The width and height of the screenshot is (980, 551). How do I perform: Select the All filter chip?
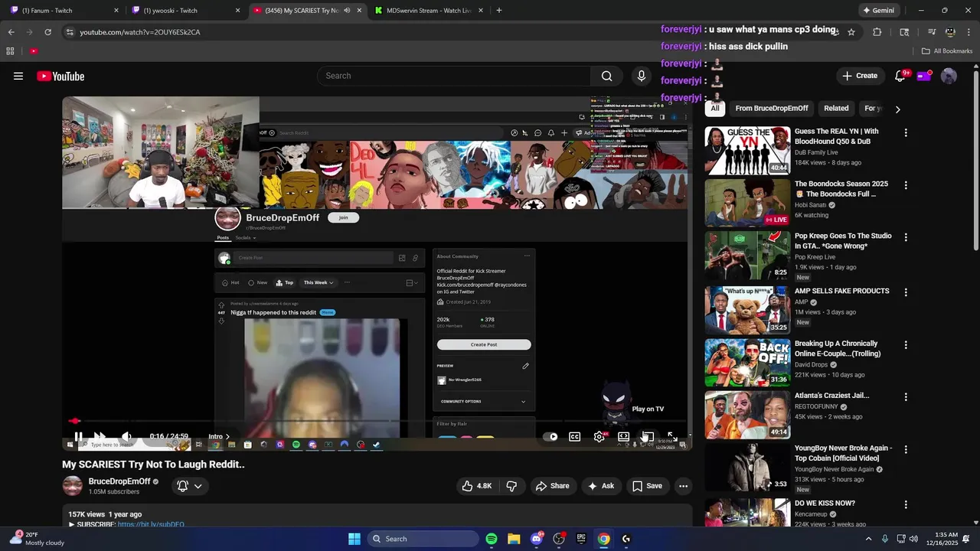tap(714, 109)
